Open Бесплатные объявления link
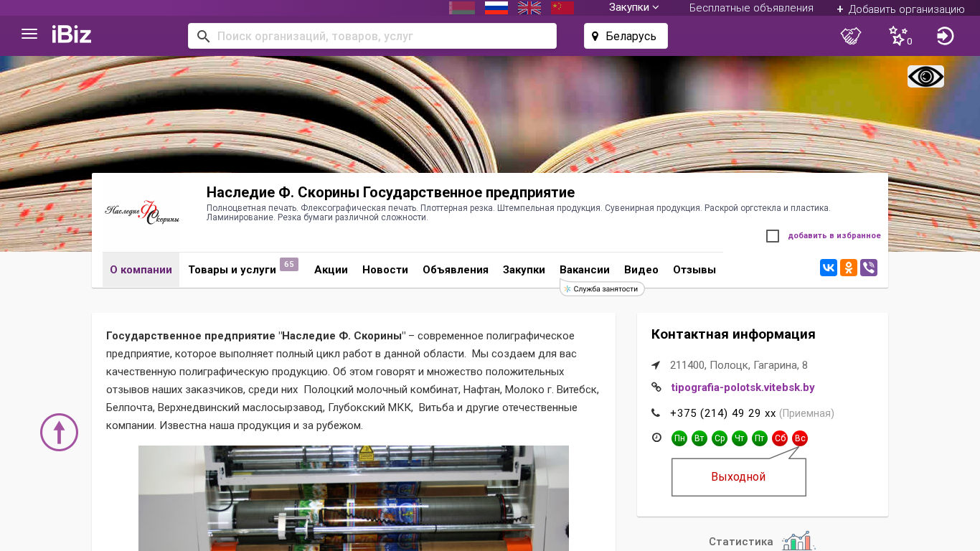Image resolution: width=980 pixels, height=551 pixels. coord(751,8)
